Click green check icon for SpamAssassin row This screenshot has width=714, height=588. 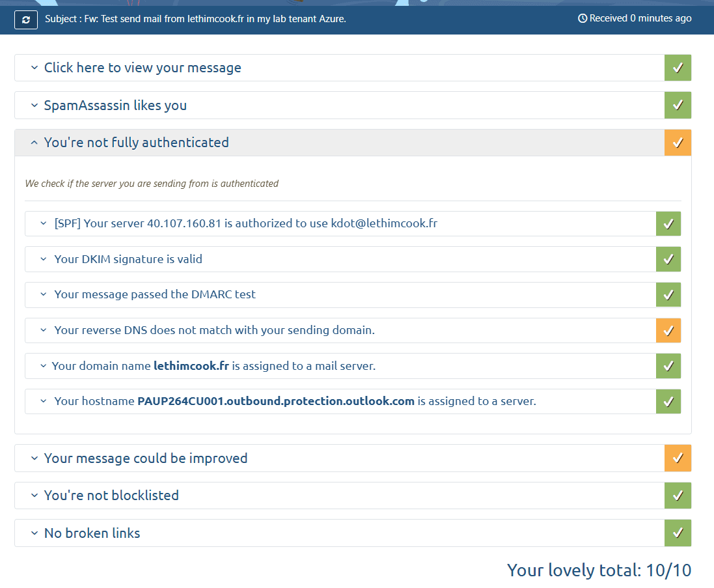point(678,105)
